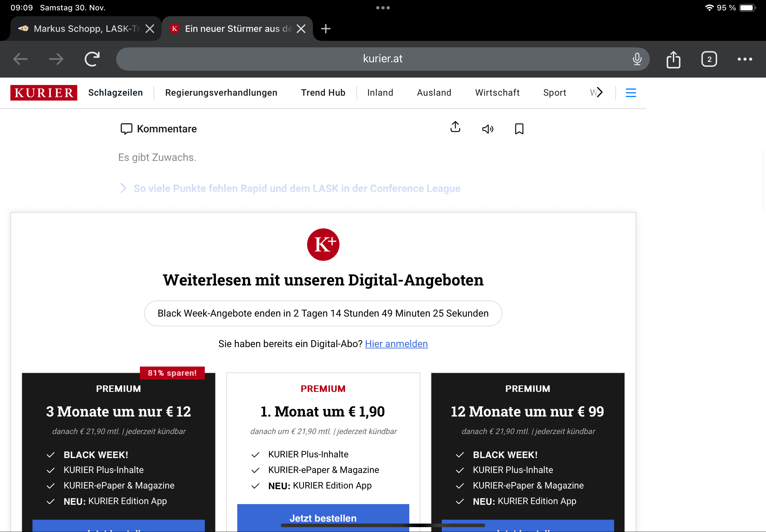Image resolution: width=766 pixels, height=532 pixels.
Task: Click the KURIER logo
Action: pyautogui.click(x=44, y=93)
